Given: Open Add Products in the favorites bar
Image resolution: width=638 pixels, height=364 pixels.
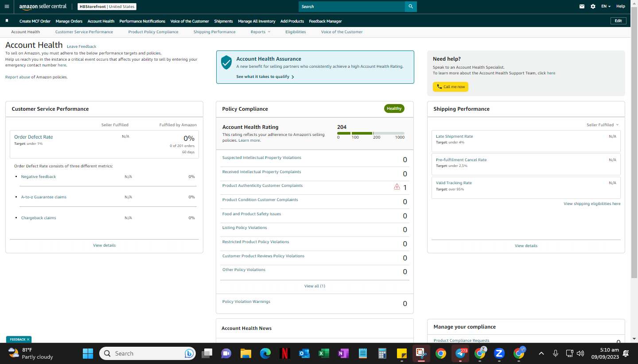Looking at the screenshot, I should click(x=292, y=21).
